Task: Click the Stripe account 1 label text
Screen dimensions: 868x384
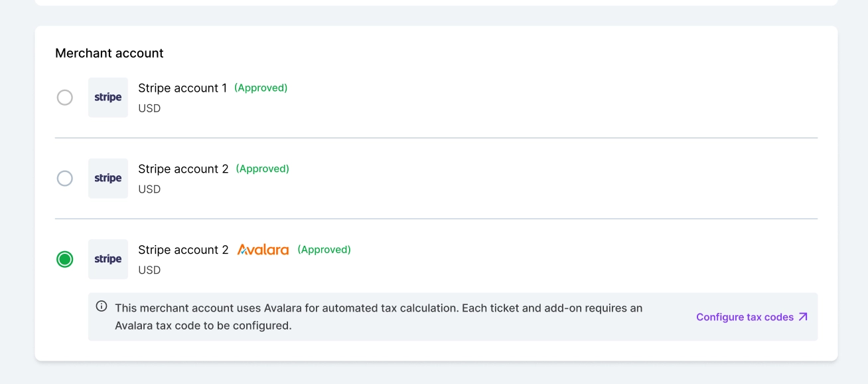Action: click(x=182, y=88)
